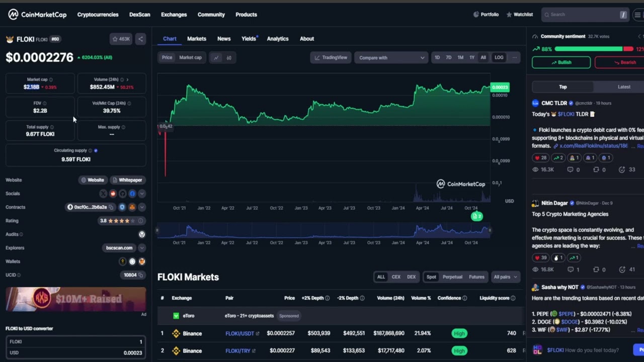Image resolution: width=644 pixels, height=362 pixels.
Task: Open the chart more options ellipsis
Action: pyautogui.click(x=514, y=57)
